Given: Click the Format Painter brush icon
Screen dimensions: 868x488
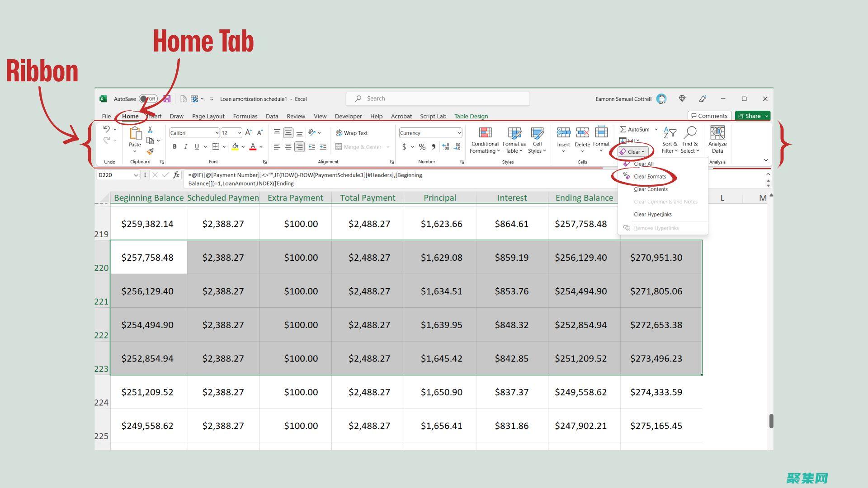Looking at the screenshot, I should pos(150,152).
